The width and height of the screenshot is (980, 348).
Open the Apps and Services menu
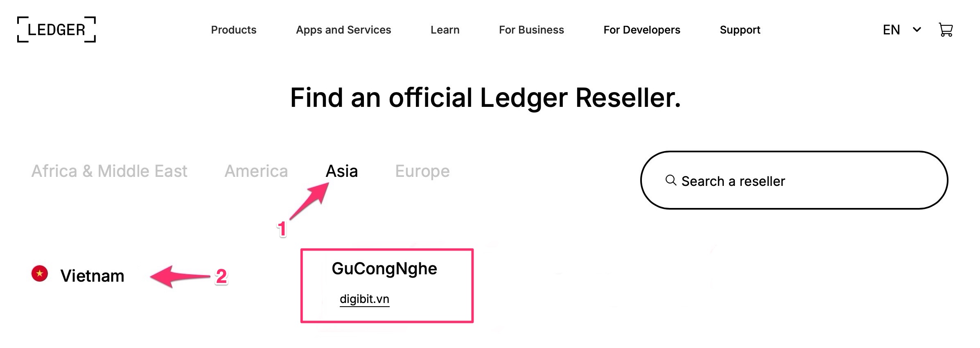coord(343,30)
